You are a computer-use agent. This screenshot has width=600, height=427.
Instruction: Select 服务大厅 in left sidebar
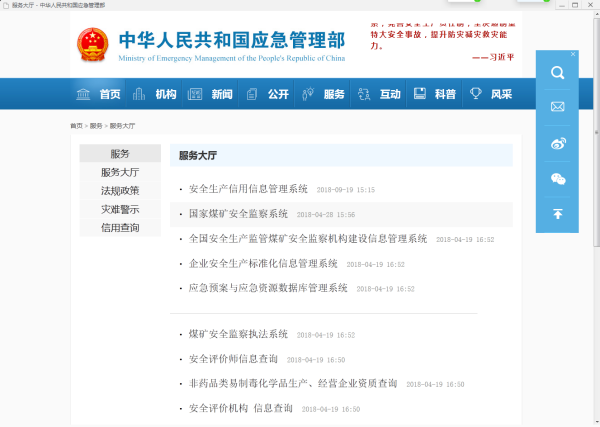120,172
